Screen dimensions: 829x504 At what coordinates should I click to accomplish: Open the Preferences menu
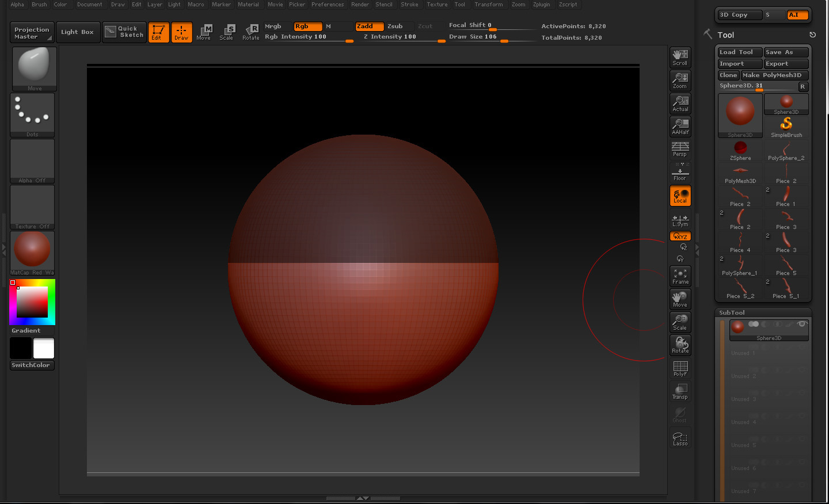pos(327,5)
